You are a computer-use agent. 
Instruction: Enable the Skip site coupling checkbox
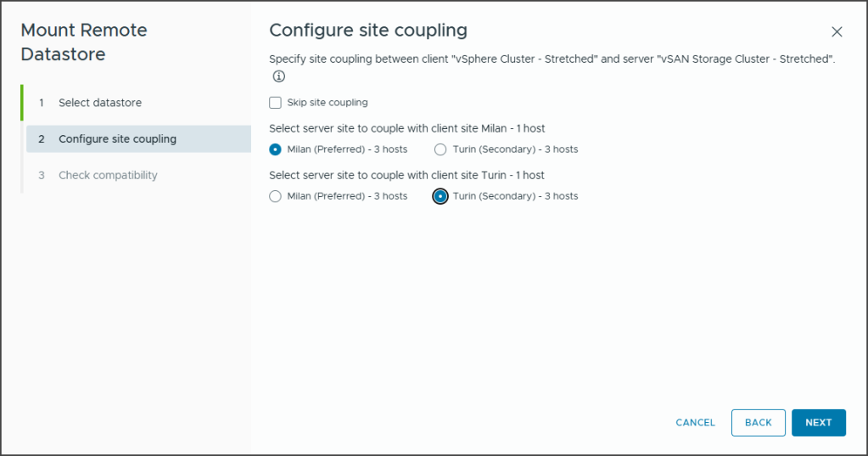tap(275, 103)
